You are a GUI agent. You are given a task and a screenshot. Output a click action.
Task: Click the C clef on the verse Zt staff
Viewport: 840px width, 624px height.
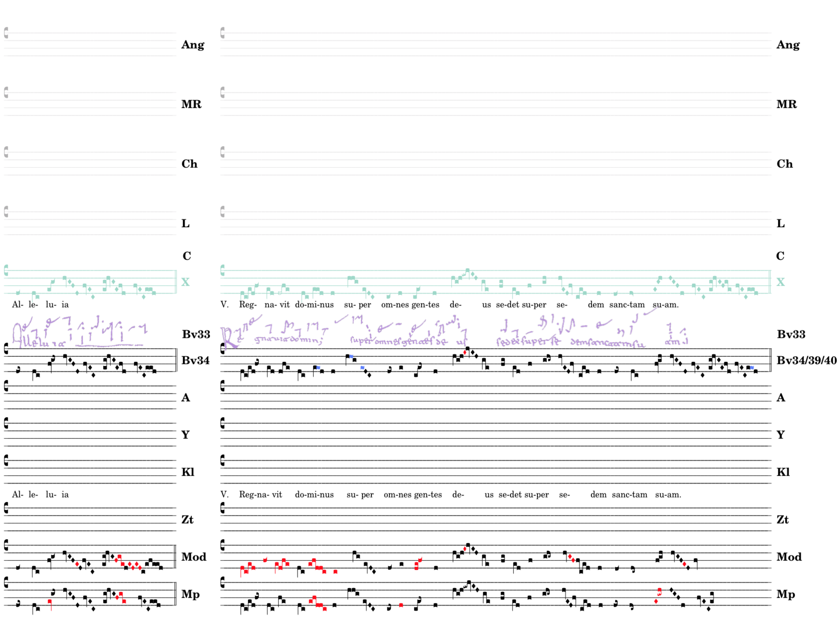pos(223,508)
